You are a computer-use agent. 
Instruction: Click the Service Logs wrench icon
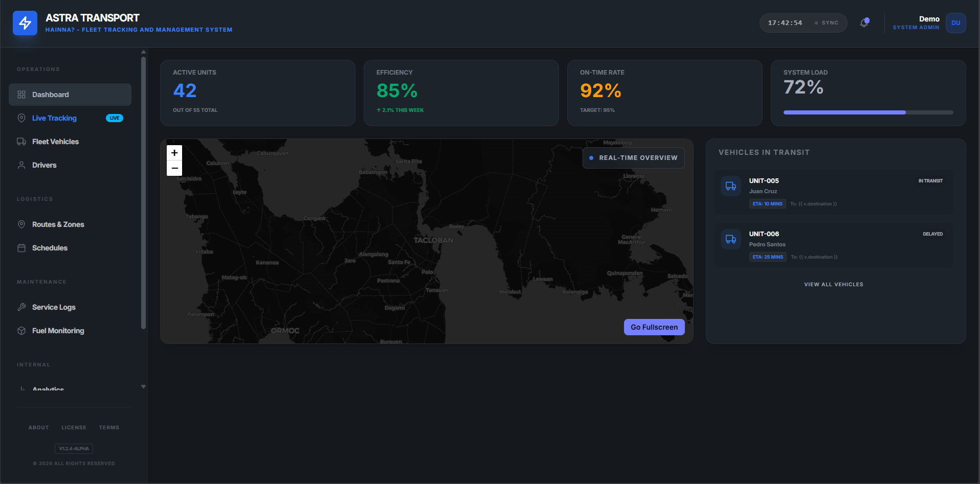(x=21, y=307)
